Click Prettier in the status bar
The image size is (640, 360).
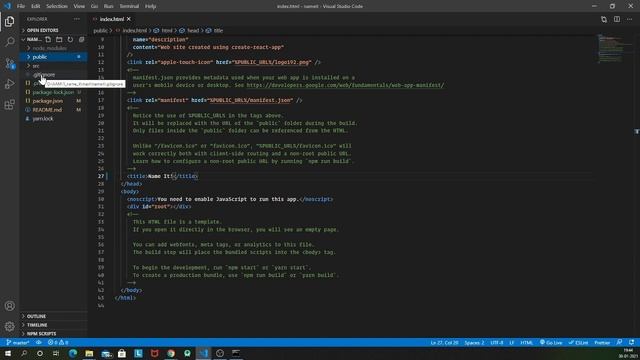(x=602, y=342)
